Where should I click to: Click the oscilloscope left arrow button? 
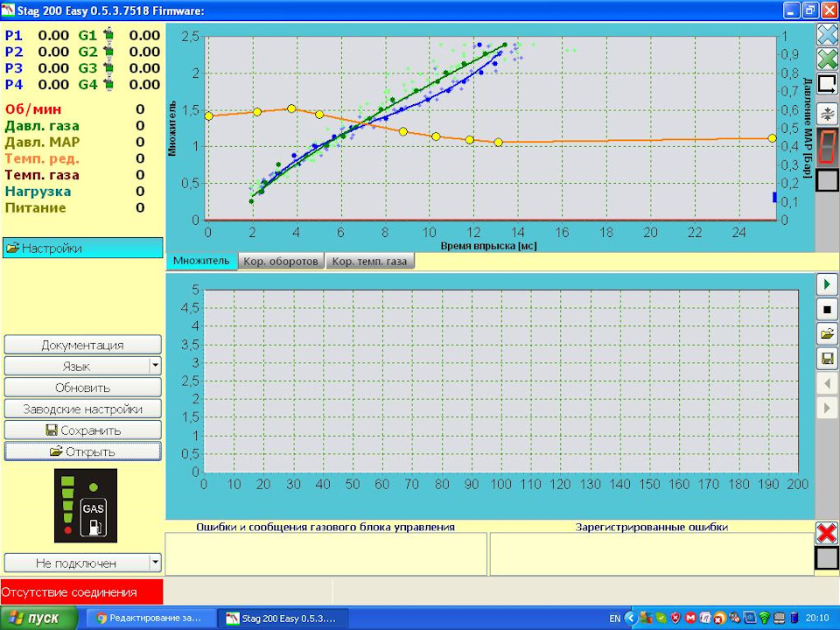point(827,383)
